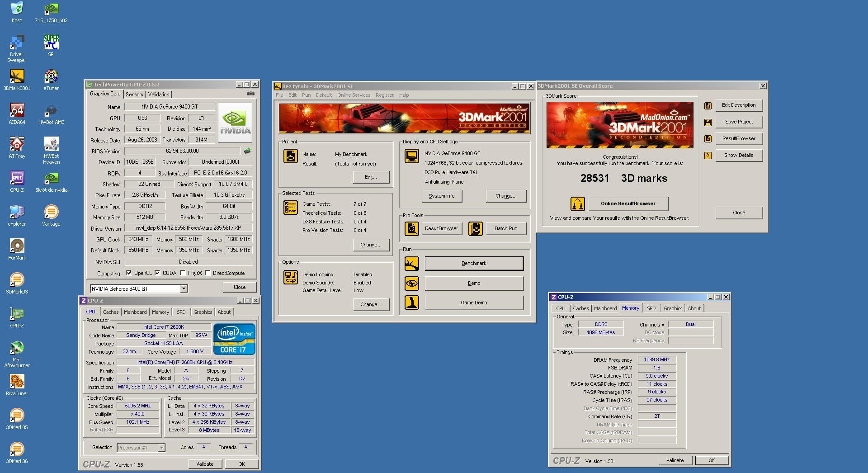Switch to Sensors tab in GPU-Z

point(134,95)
